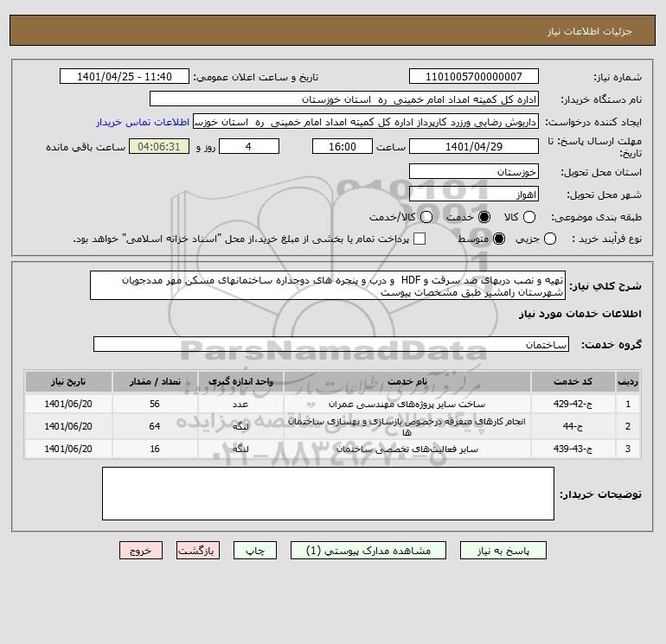Click the deadline date field 1401/04/29
666x644 pixels.
(474, 146)
